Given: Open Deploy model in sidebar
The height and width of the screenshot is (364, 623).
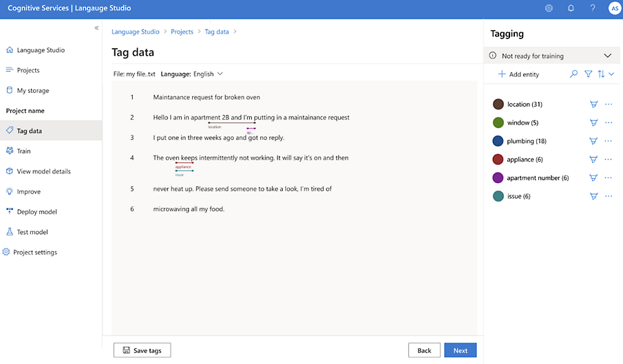Looking at the screenshot, I should point(36,212).
